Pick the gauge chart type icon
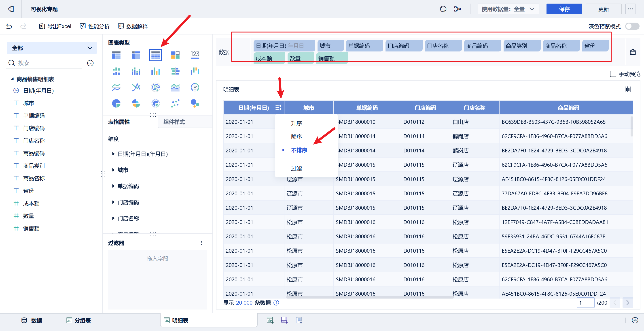Viewport: 644px width, 331px height. [195, 87]
